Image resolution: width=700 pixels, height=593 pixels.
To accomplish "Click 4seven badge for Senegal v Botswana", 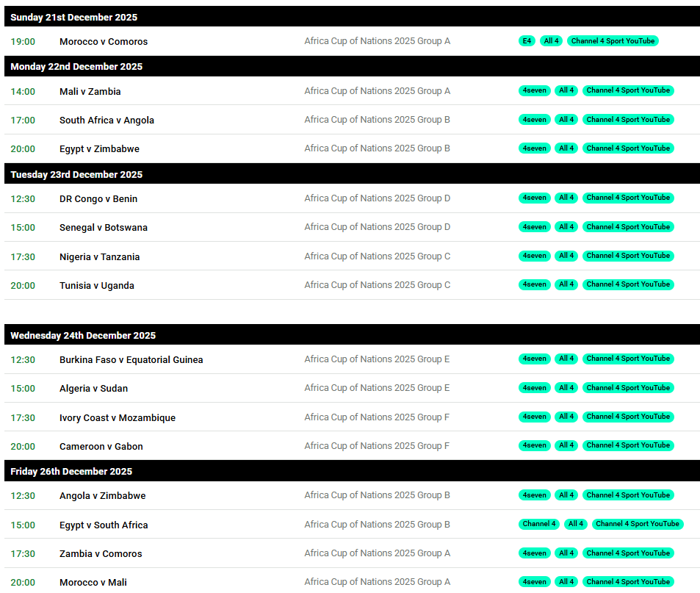I will point(535,227).
